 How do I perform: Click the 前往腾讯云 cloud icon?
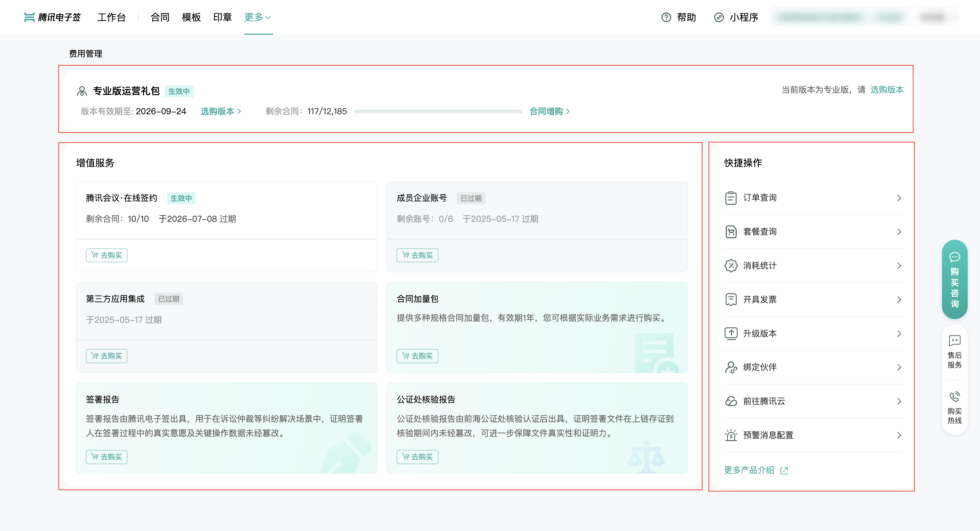730,401
